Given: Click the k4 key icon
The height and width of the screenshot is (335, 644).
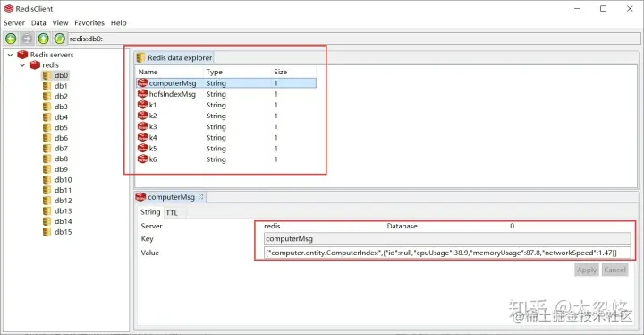Looking at the screenshot, I should click(142, 137).
